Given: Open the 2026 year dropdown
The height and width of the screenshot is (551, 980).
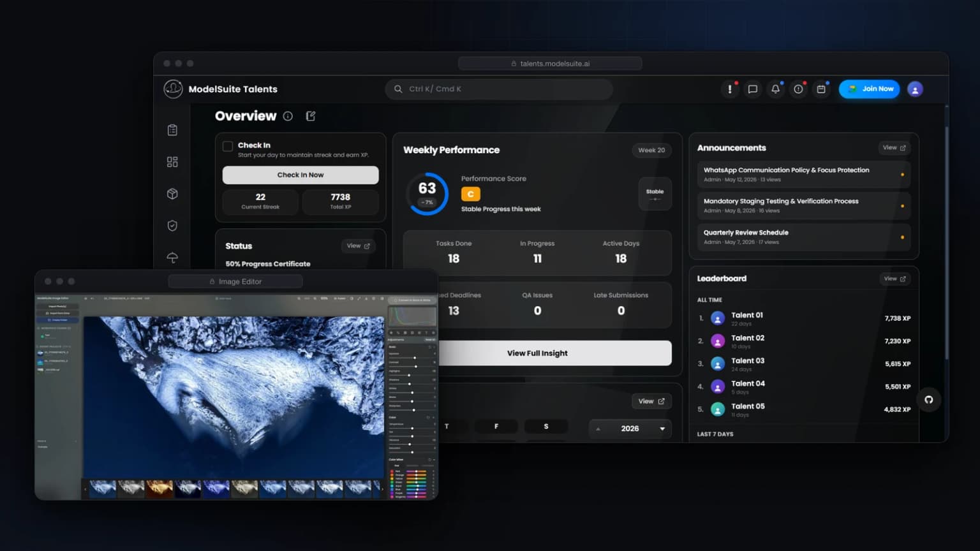Looking at the screenshot, I should (x=630, y=429).
